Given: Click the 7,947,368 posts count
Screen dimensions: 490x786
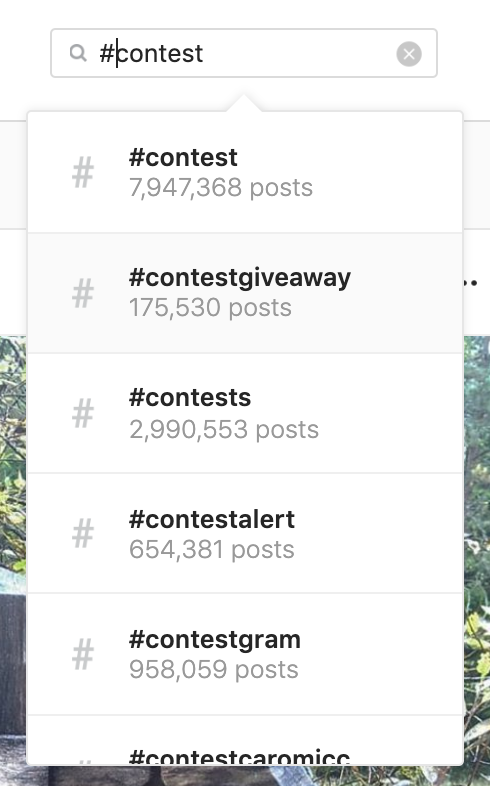Looking at the screenshot, I should 221,188.
